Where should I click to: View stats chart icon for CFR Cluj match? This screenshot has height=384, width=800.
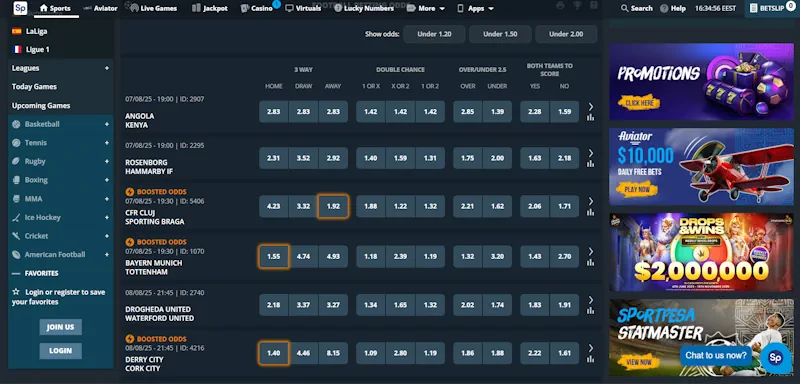(x=591, y=212)
